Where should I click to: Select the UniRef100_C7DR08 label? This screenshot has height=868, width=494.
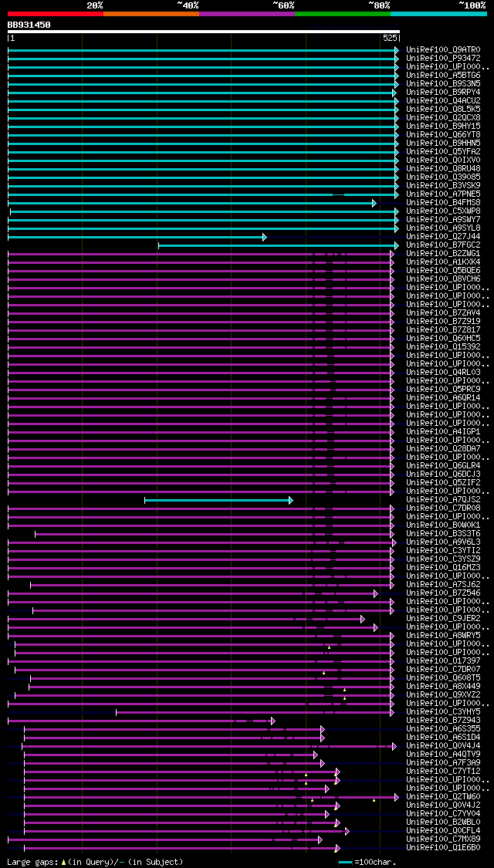[x=443, y=508]
